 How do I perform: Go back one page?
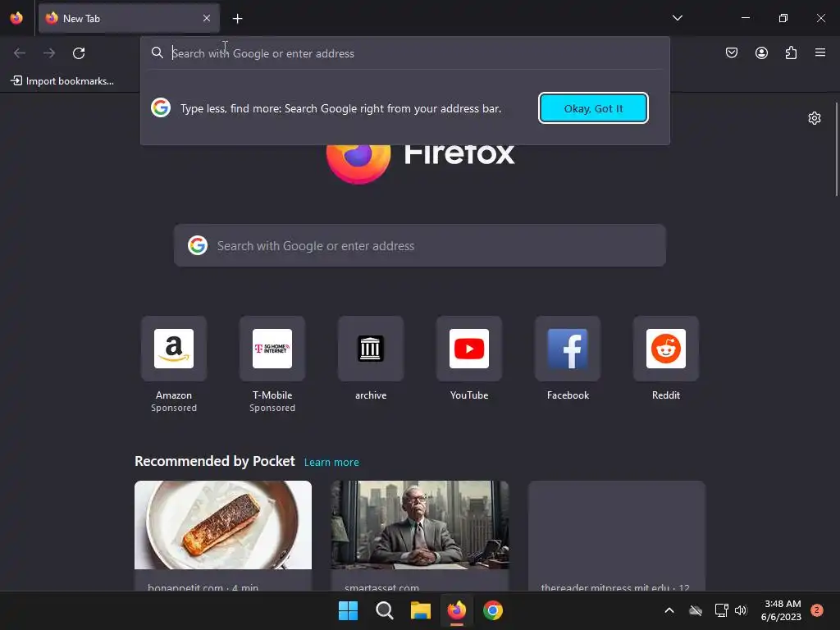coord(20,53)
